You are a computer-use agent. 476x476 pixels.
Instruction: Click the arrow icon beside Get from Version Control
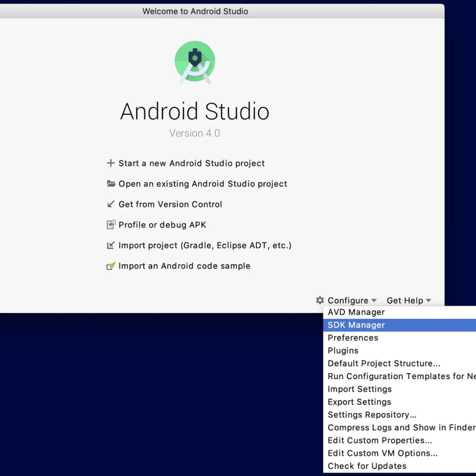(111, 204)
